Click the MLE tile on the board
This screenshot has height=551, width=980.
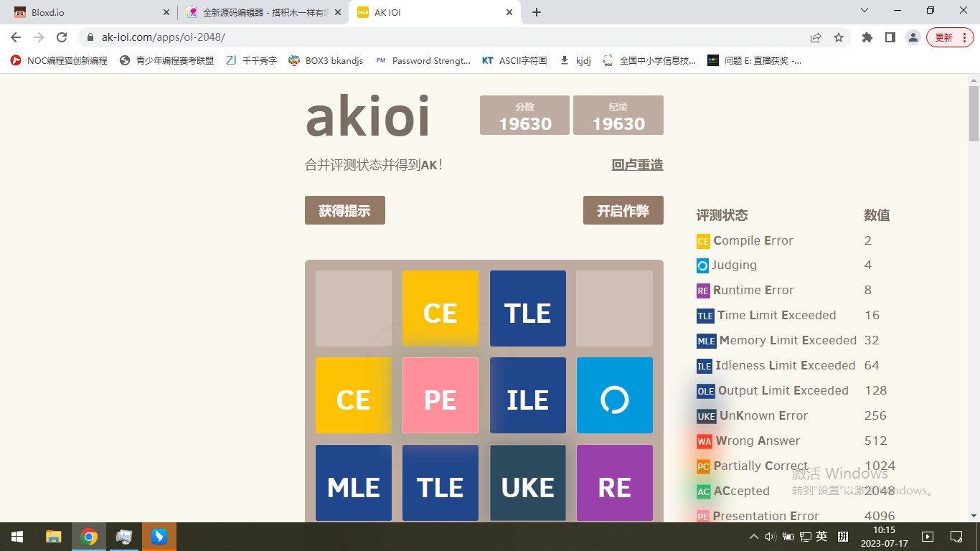tap(354, 483)
